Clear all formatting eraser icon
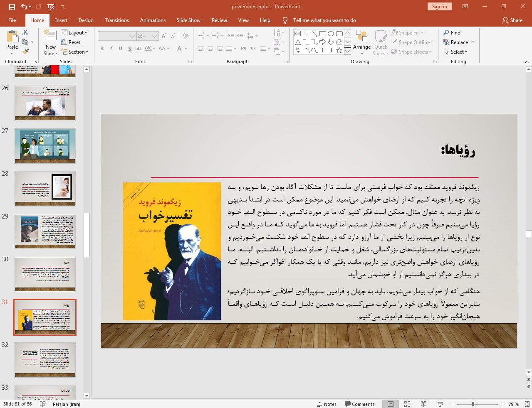 pos(186,36)
